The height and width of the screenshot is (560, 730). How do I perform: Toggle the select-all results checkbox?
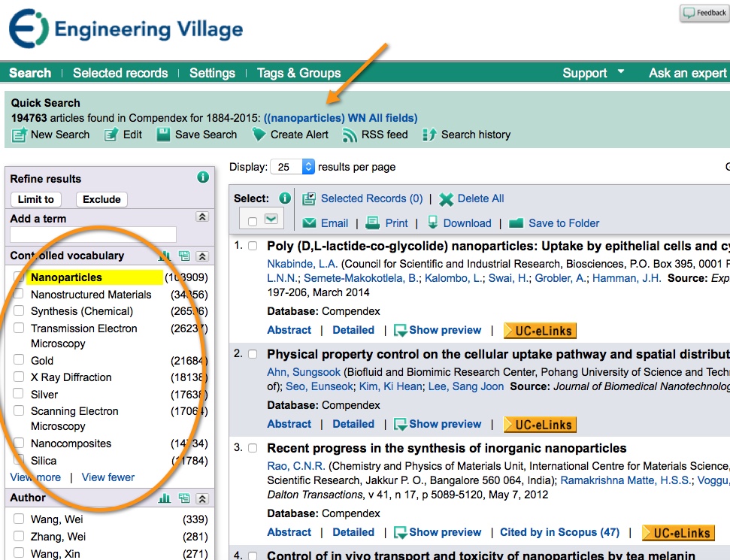pos(253,222)
